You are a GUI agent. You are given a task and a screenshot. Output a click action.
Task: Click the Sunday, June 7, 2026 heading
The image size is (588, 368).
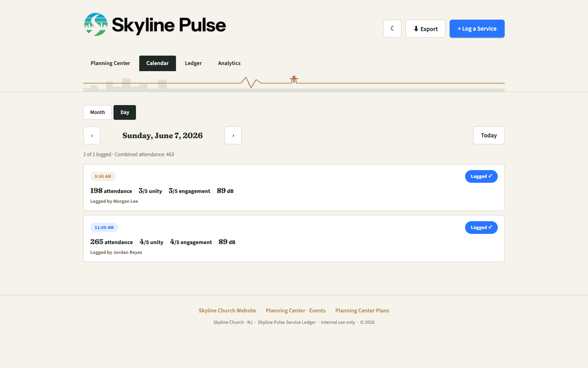pyautogui.click(x=163, y=135)
